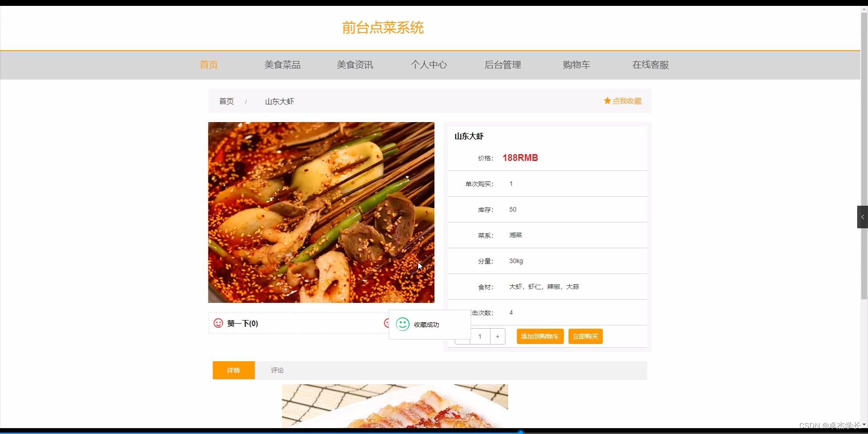868x434 pixels.
Task: Click the smiley icon beside 赞一下(0)
Action: 218,323
